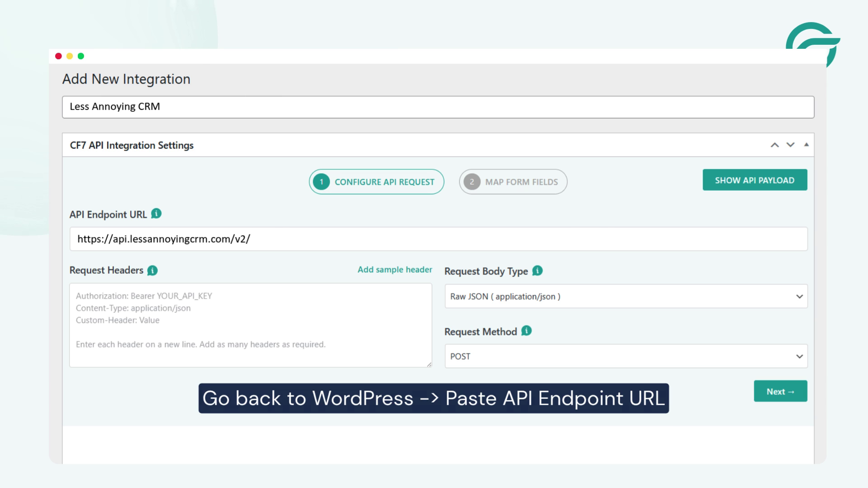
Task: Switch to the Map Form Fields step
Action: pos(513,182)
